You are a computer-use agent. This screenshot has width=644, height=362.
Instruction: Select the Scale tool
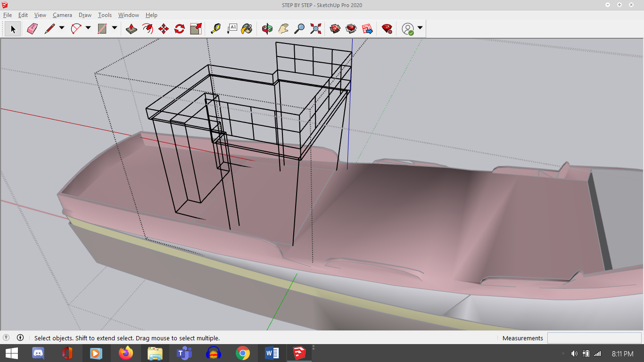coord(196,29)
